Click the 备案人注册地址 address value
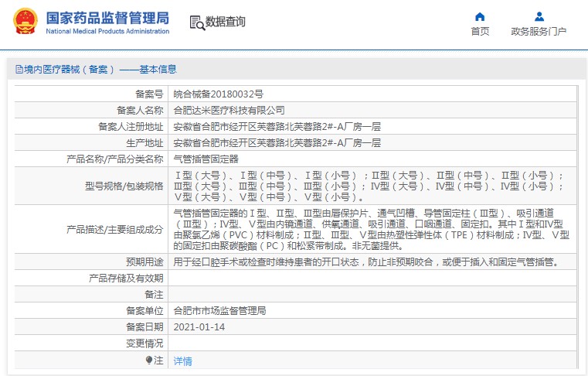 pyautogui.click(x=277, y=127)
